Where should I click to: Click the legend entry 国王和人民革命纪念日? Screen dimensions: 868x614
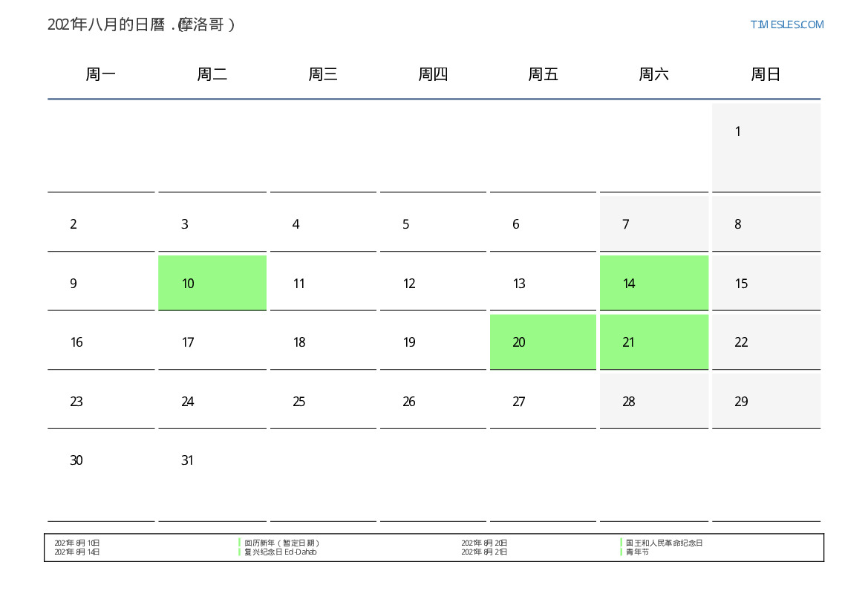(x=665, y=543)
